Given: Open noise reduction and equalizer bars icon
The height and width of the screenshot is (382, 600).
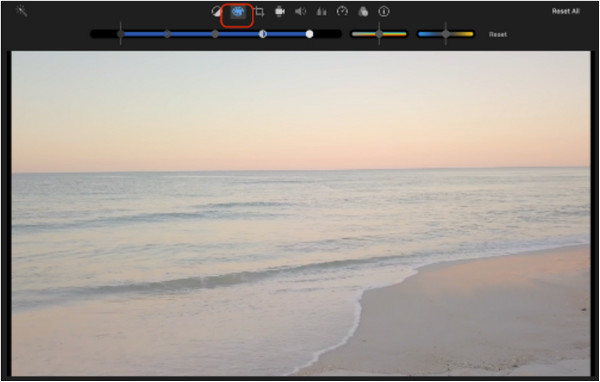Looking at the screenshot, I should (x=321, y=11).
